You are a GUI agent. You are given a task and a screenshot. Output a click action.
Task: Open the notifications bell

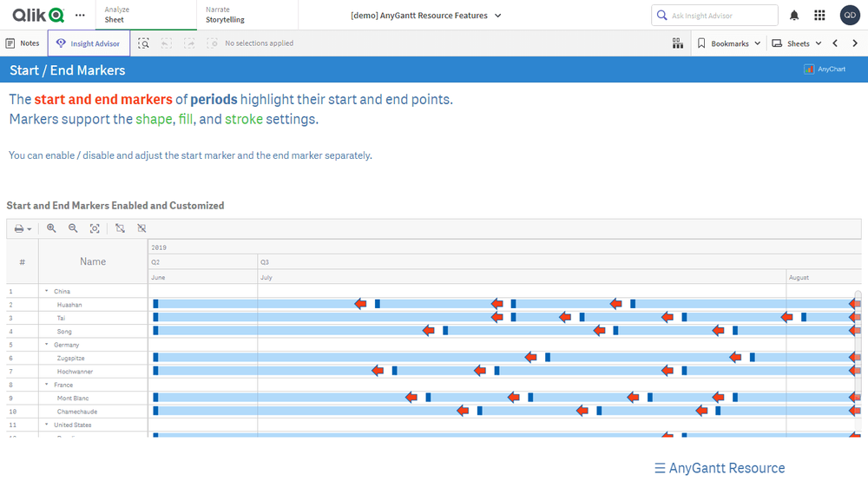pos(794,16)
